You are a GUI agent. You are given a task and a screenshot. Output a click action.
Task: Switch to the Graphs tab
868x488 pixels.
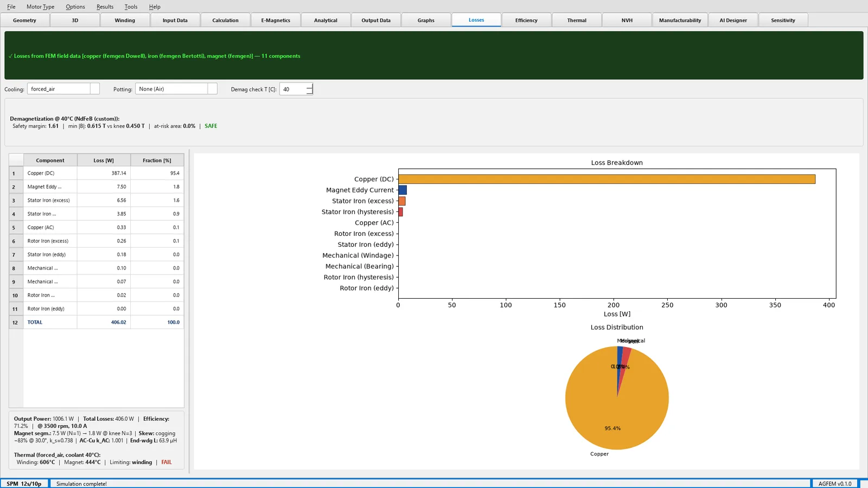(426, 20)
